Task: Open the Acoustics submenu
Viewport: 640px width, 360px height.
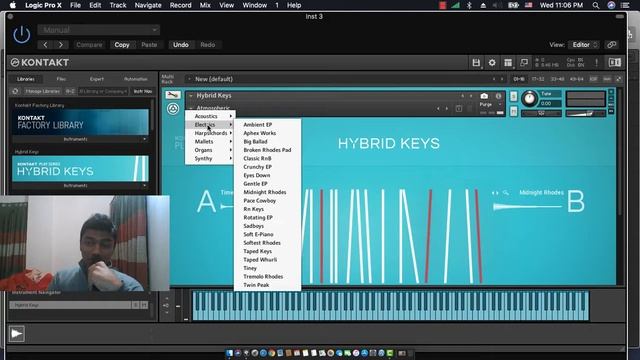Action: 210,116
